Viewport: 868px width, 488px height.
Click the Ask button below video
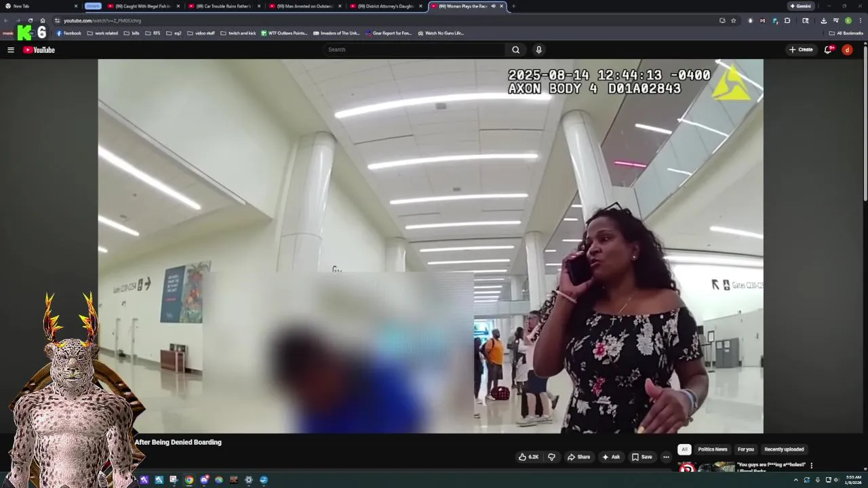[x=611, y=457]
